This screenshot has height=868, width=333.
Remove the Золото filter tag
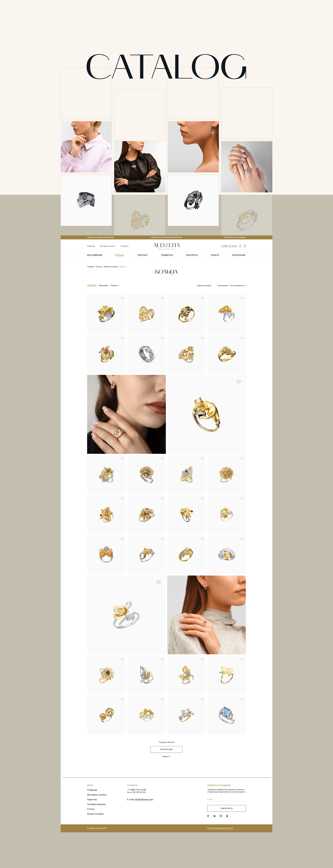(x=119, y=286)
